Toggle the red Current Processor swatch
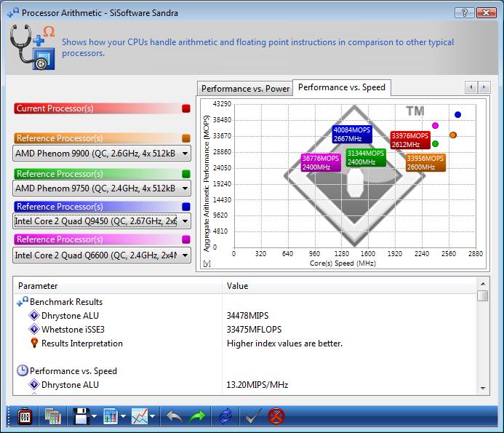The height and width of the screenshot is (433, 504). 185,108
